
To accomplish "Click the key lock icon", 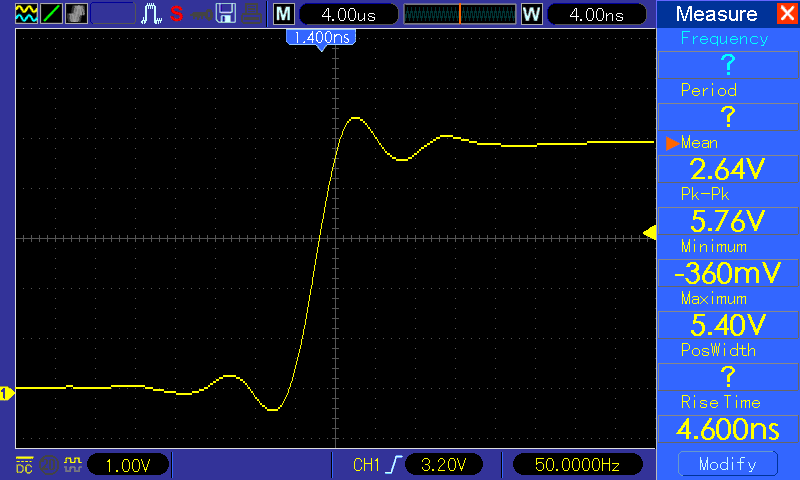I will pos(202,15).
